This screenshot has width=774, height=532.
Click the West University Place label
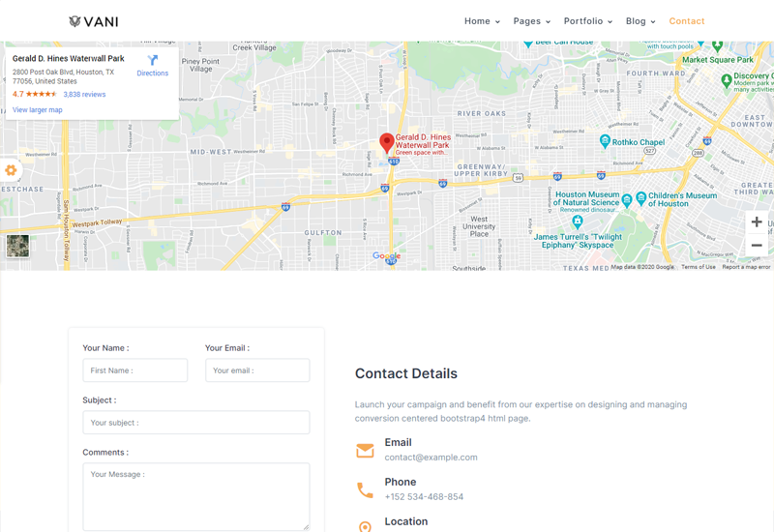(x=479, y=226)
